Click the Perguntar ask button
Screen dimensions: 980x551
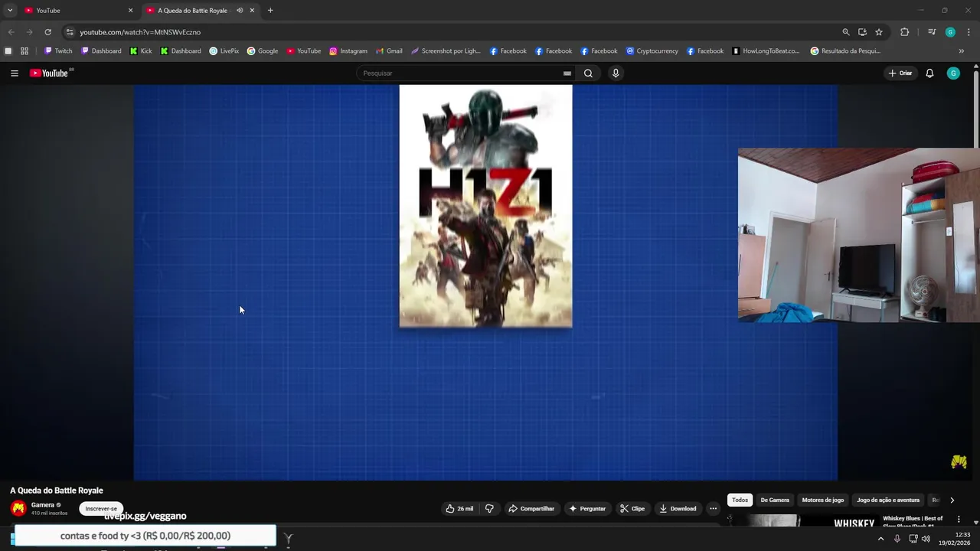[587, 509]
